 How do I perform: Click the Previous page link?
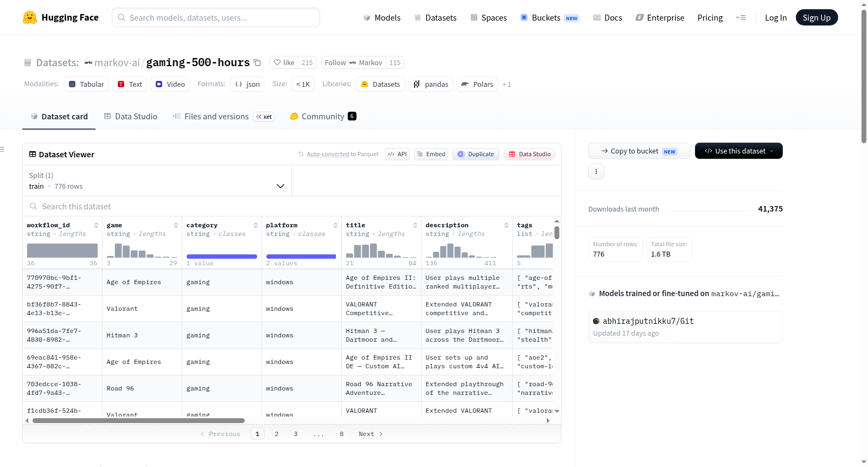coord(220,434)
